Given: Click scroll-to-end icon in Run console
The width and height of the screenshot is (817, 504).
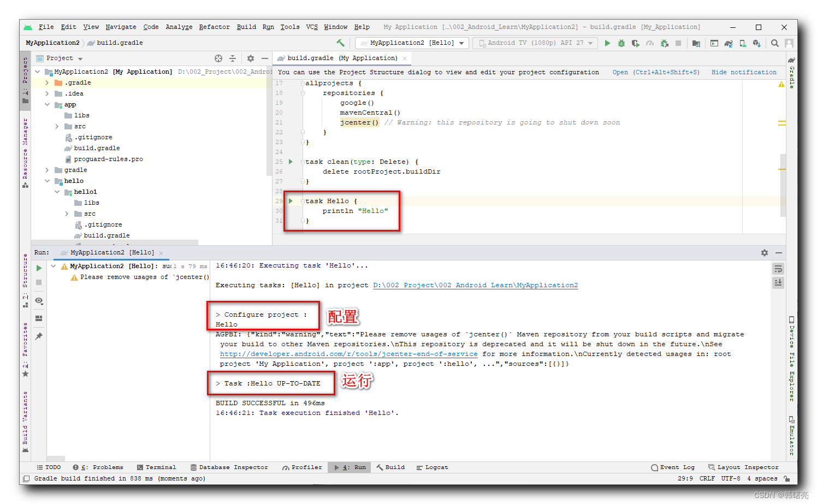Looking at the screenshot, I should tap(778, 282).
